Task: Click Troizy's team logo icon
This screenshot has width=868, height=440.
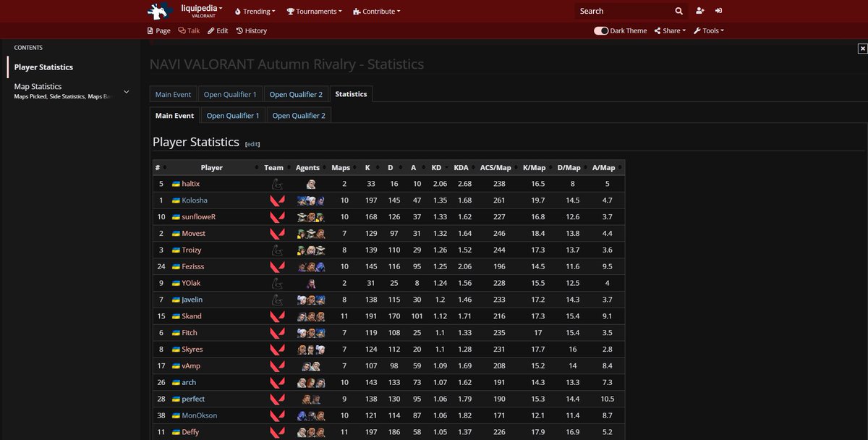Action: tap(276, 250)
